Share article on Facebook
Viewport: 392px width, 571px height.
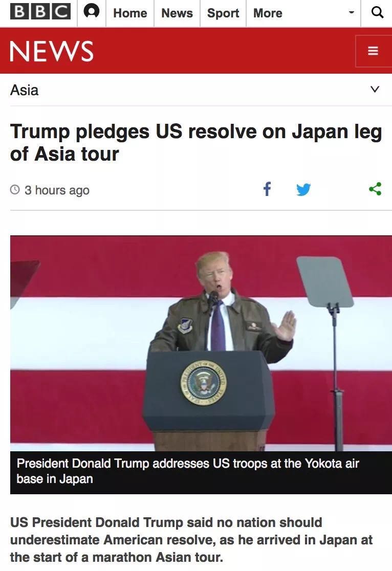coord(267,189)
